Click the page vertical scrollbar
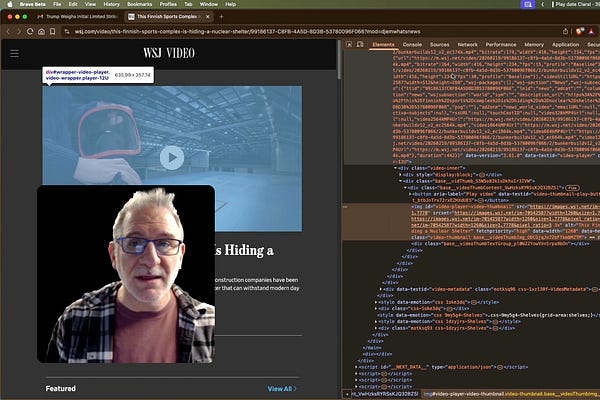The height and width of the screenshot is (400, 600). (339, 59)
